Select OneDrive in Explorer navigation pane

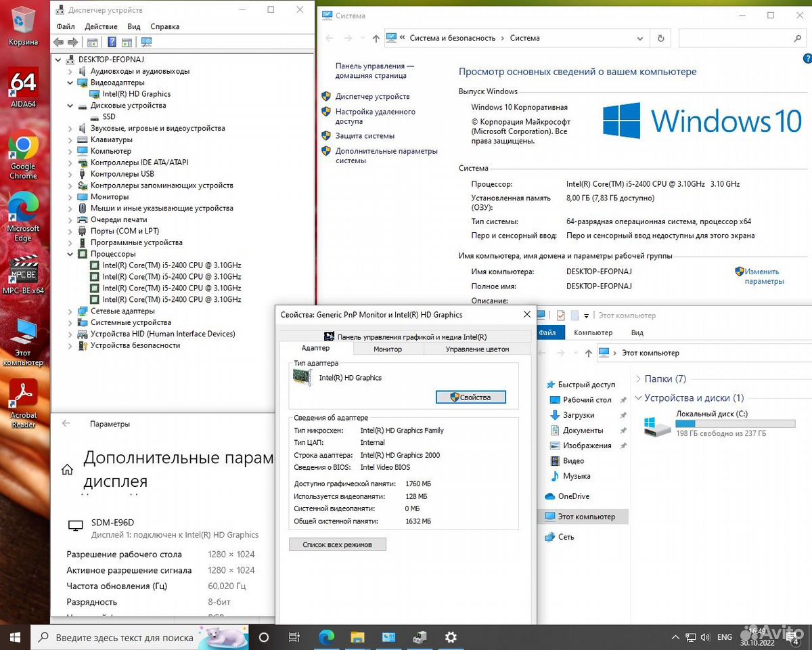pyautogui.click(x=573, y=496)
